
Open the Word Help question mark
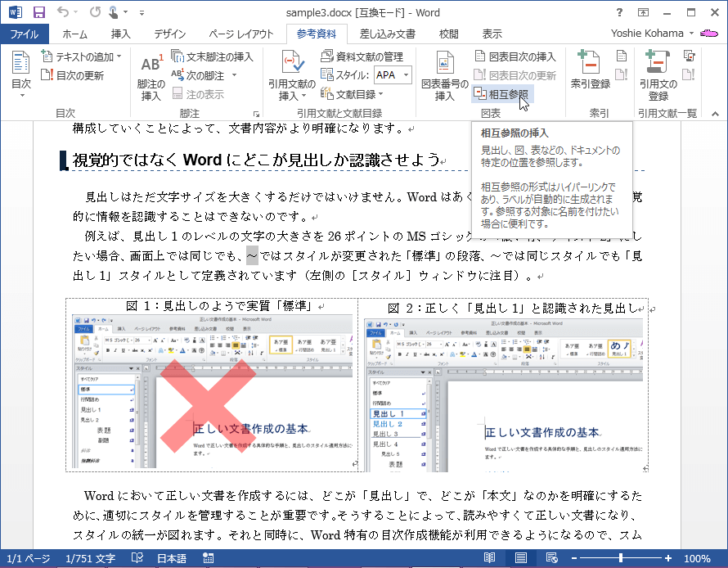[x=619, y=12]
